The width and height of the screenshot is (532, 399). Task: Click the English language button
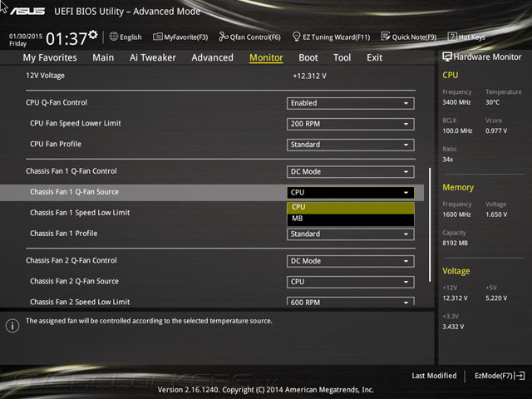tap(126, 37)
